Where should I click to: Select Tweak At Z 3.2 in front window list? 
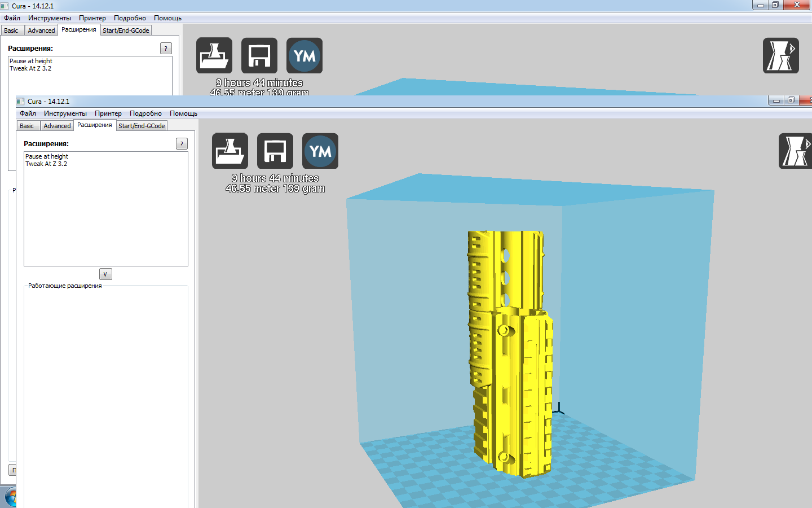46,164
